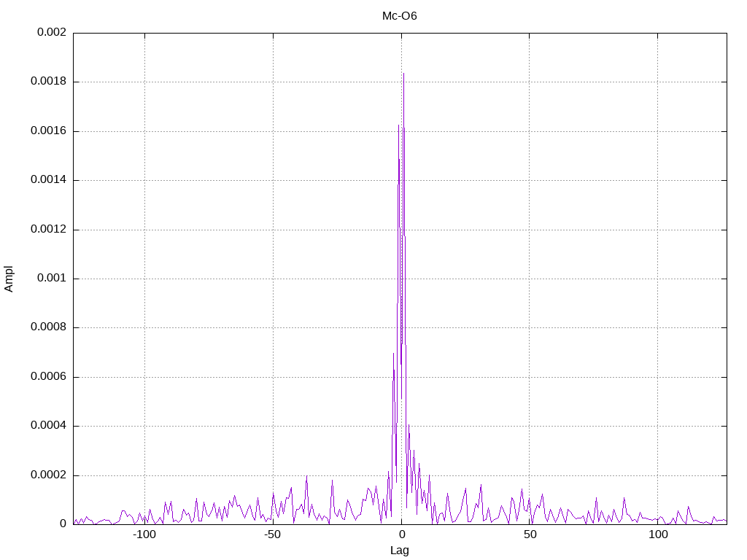747x560 pixels.
Task: Click the plot title Mc-O6
Action: (x=399, y=16)
